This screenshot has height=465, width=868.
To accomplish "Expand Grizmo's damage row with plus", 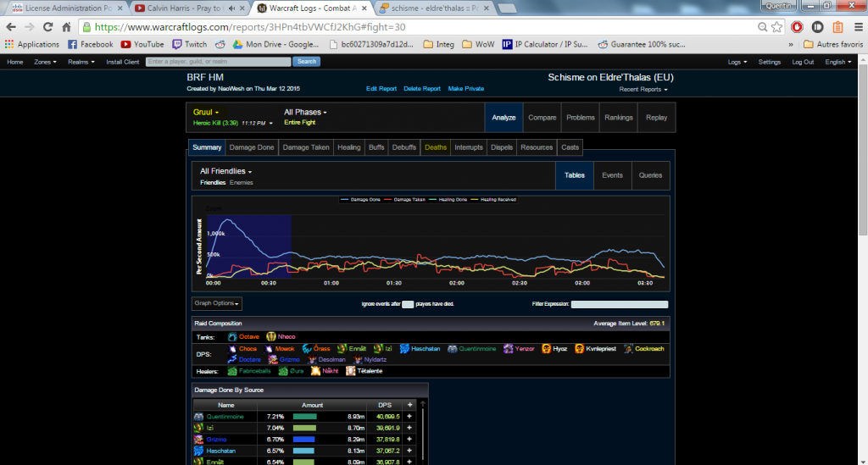I will (409, 440).
